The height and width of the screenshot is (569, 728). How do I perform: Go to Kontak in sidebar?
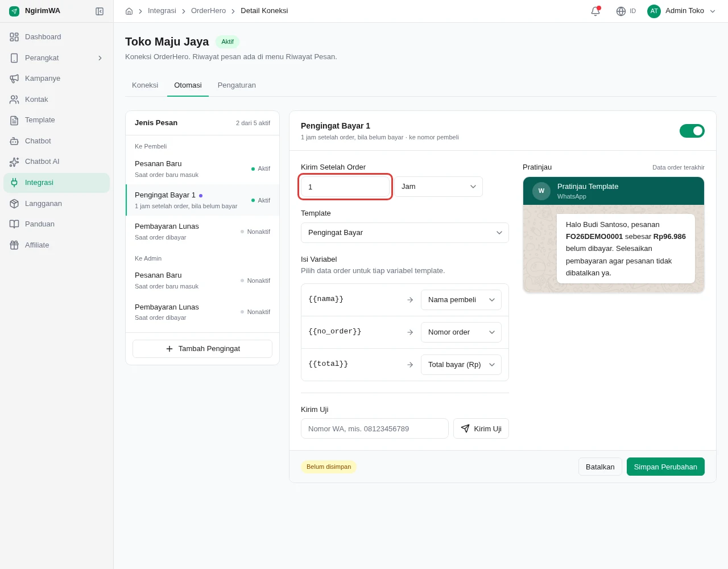[56, 100]
